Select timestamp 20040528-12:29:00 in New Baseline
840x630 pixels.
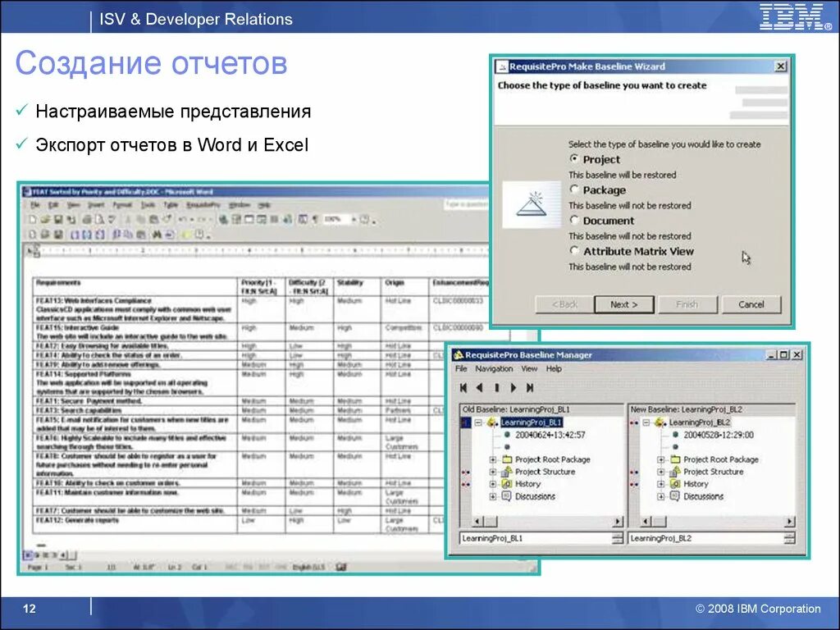(719, 435)
